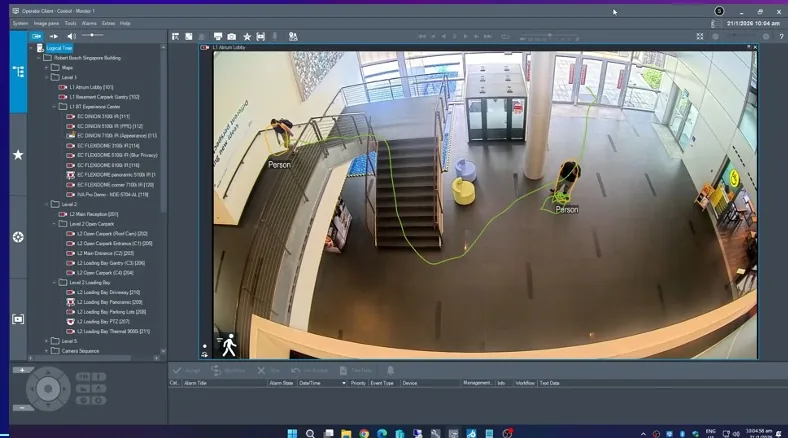
Task: Open the Logical Tree sidebar tab
Action: (x=18, y=72)
